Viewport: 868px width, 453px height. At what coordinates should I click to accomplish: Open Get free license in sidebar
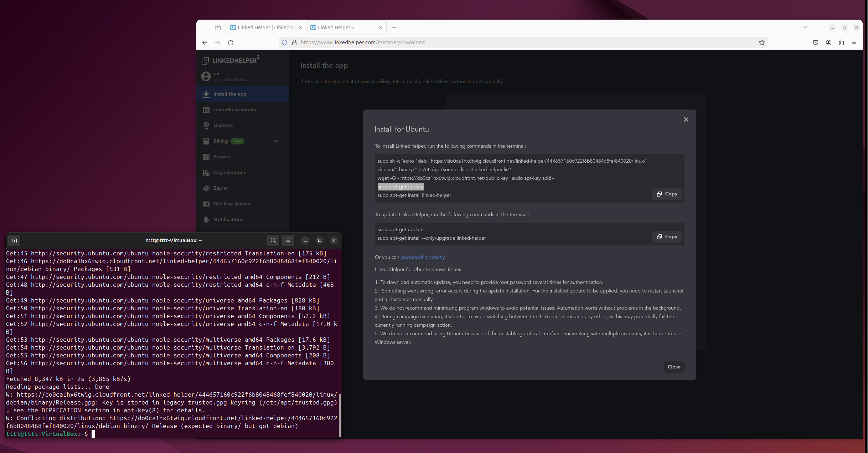point(243,204)
